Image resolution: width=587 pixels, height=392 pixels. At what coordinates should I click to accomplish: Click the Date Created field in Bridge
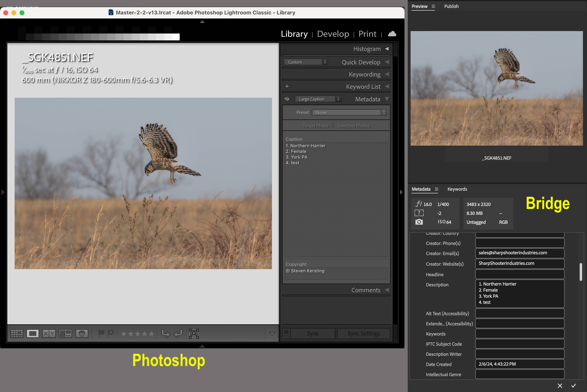coord(520,364)
